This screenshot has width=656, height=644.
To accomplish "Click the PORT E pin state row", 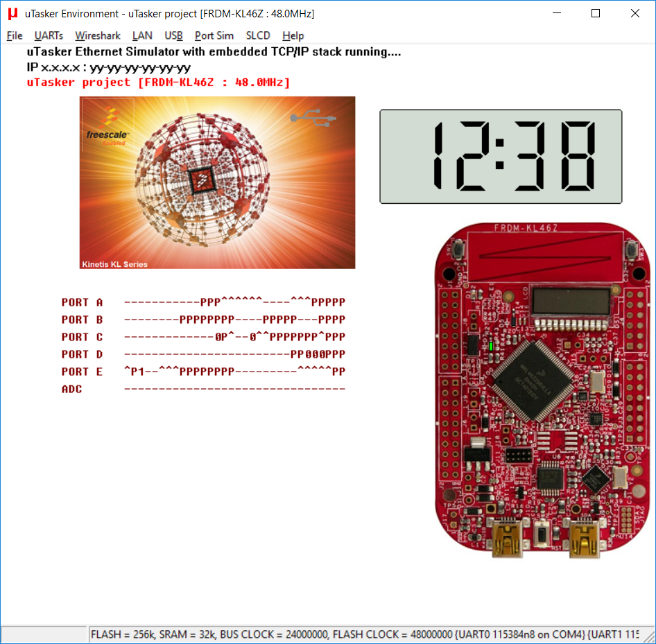I will [x=203, y=372].
